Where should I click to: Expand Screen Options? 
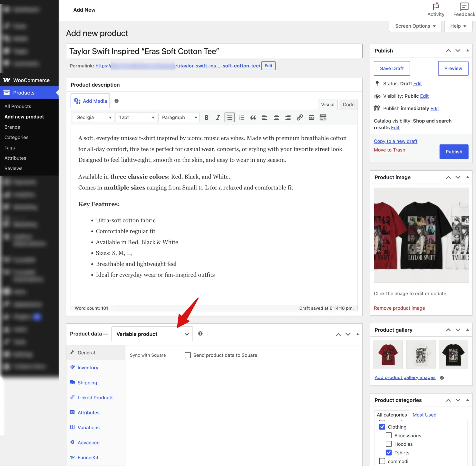tap(415, 26)
